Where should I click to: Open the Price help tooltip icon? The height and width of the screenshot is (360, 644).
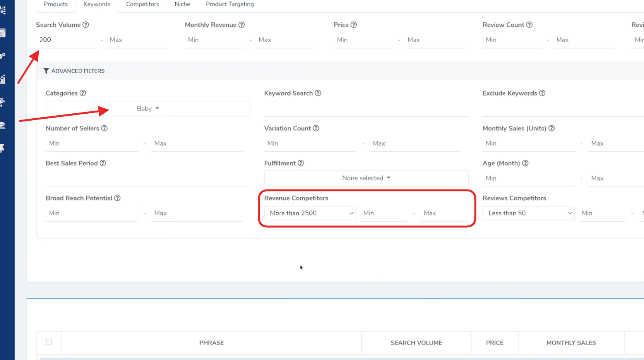354,25
